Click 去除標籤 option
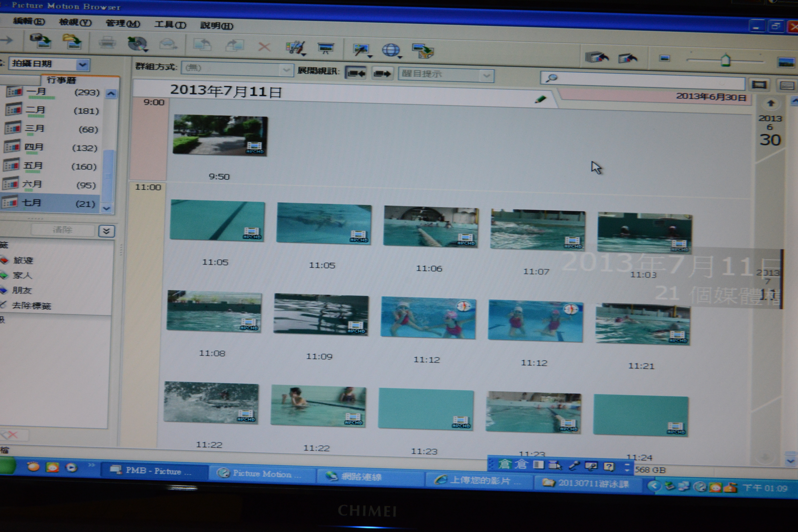 31,306
